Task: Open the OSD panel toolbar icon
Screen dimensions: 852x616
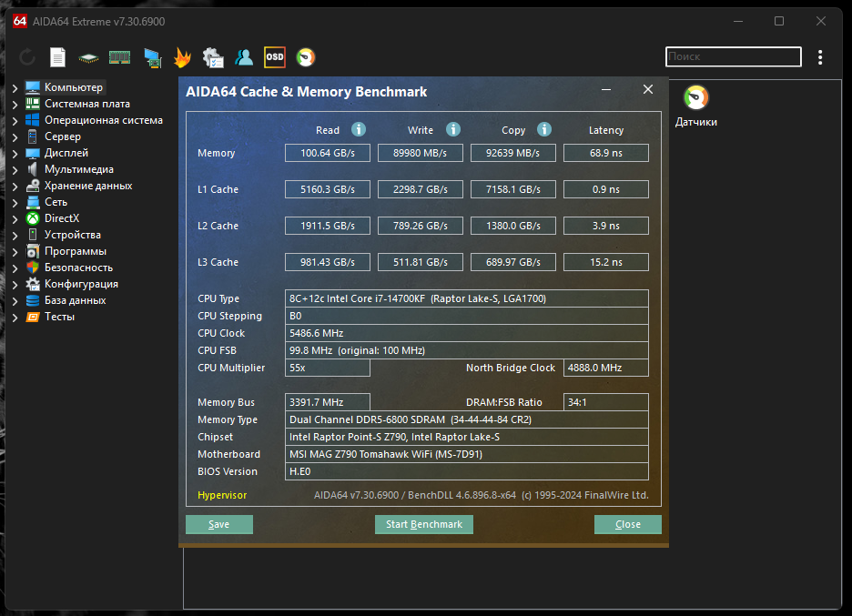Action: point(274,56)
